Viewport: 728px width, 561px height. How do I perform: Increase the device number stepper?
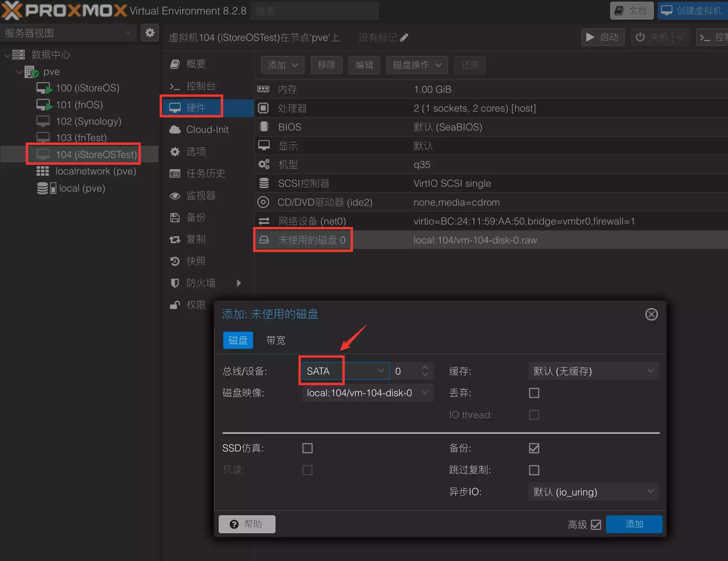coord(425,367)
